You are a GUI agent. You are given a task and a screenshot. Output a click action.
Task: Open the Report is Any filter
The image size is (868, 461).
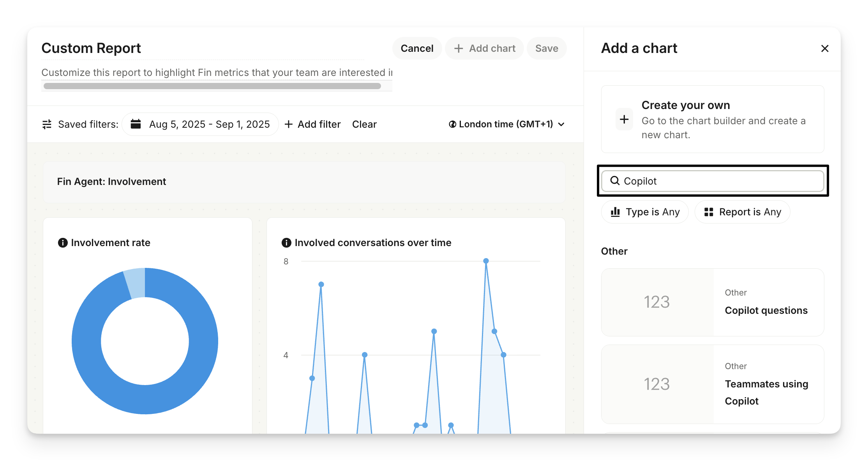coord(742,212)
